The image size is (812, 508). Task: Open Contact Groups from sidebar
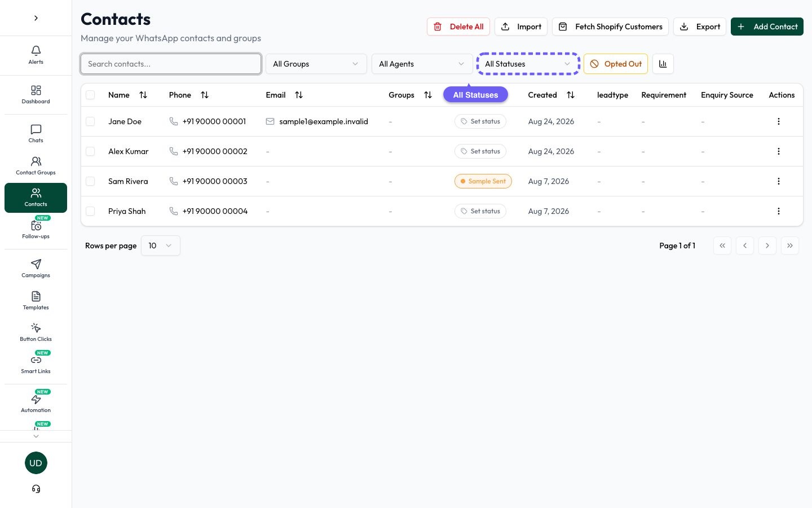36,166
